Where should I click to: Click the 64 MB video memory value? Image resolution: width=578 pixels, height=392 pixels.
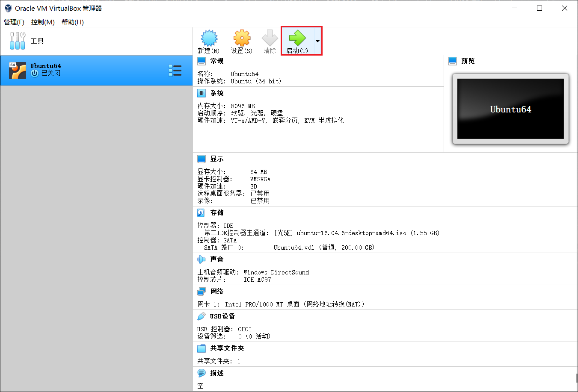tap(258, 172)
